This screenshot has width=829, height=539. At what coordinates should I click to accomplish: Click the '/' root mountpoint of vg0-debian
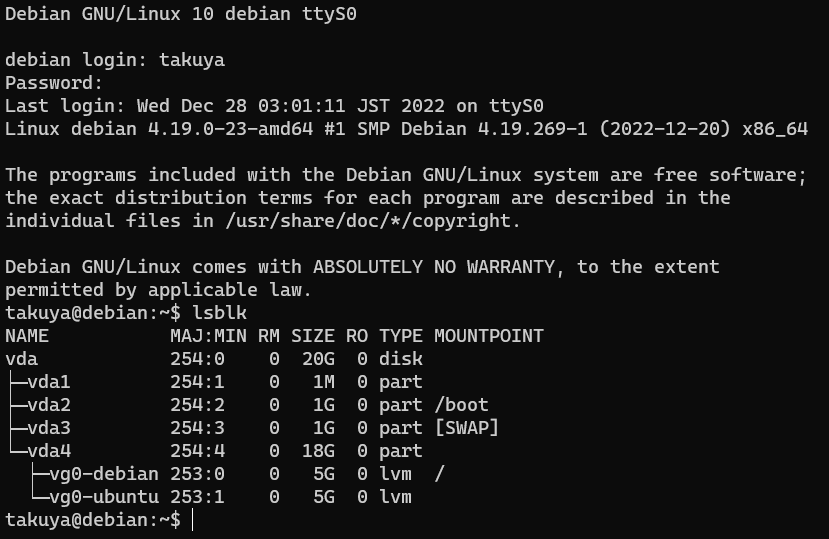439,474
